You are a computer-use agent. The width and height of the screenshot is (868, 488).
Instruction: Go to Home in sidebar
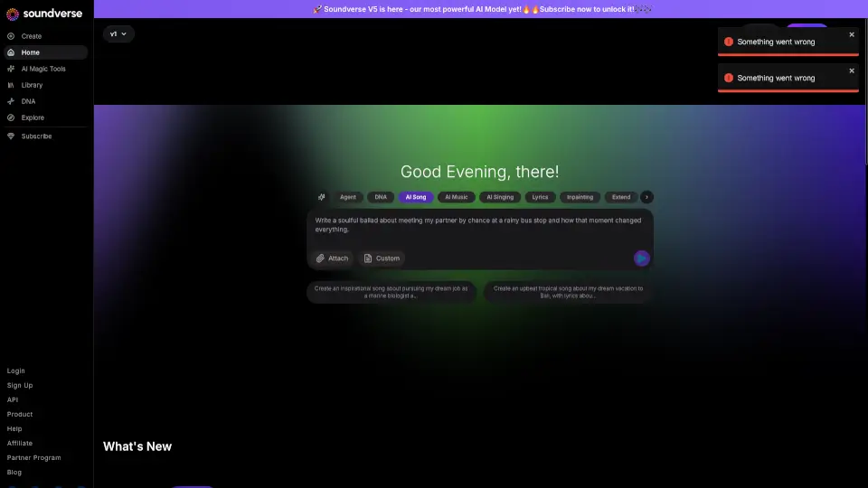tap(45, 52)
